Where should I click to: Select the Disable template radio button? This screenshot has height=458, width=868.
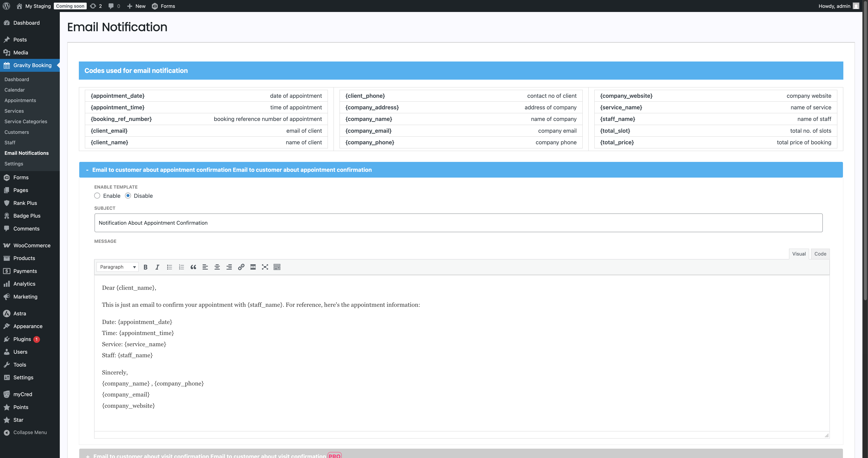[x=128, y=196]
